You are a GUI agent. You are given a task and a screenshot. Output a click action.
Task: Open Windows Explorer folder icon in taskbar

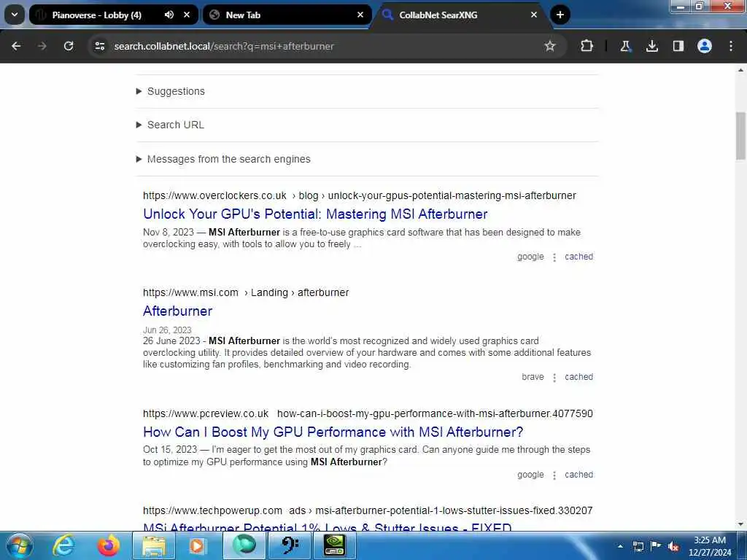[x=153, y=545]
